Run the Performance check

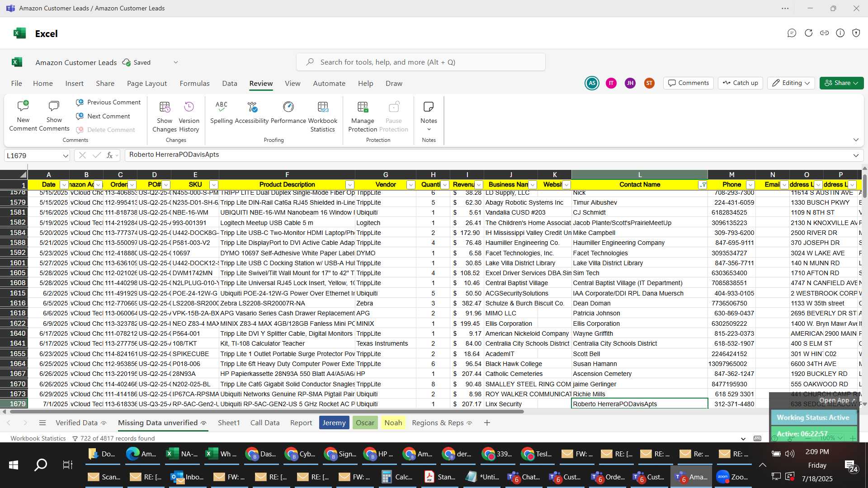click(x=288, y=113)
